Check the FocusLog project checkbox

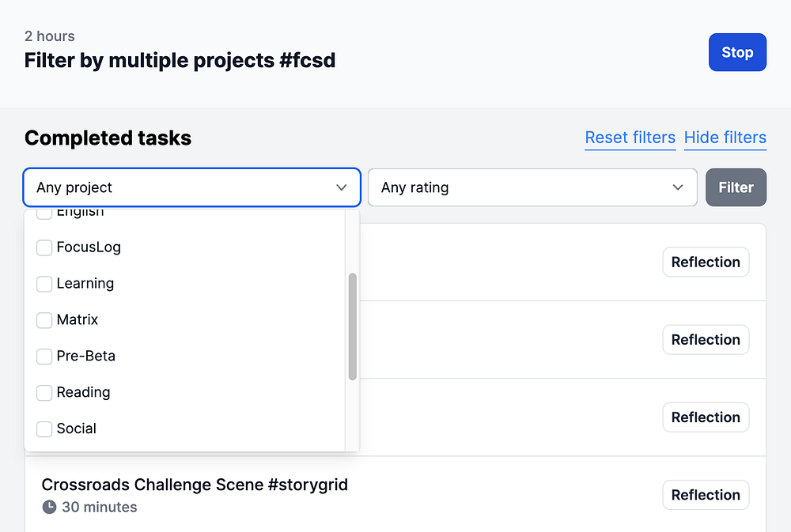click(x=44, y=247)
